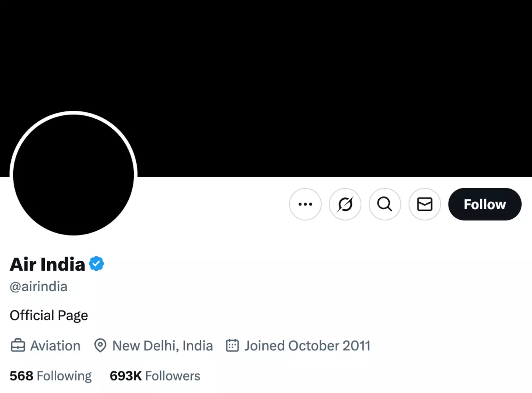
Task: Click the blue verified badge next to Air India
Action: [97, 263]
